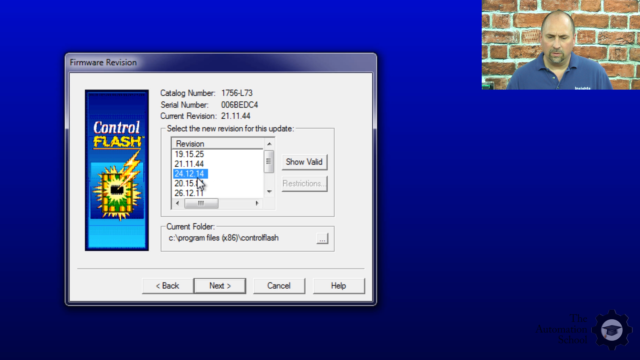Select revision 21.11.44 in the list
The image size is (640, 360).
(189, 164)
